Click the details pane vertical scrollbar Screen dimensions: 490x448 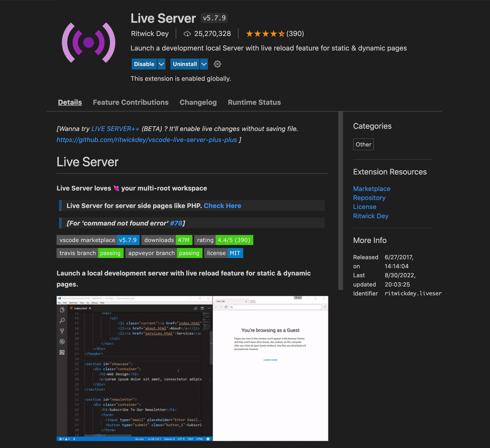click(341, 200)
